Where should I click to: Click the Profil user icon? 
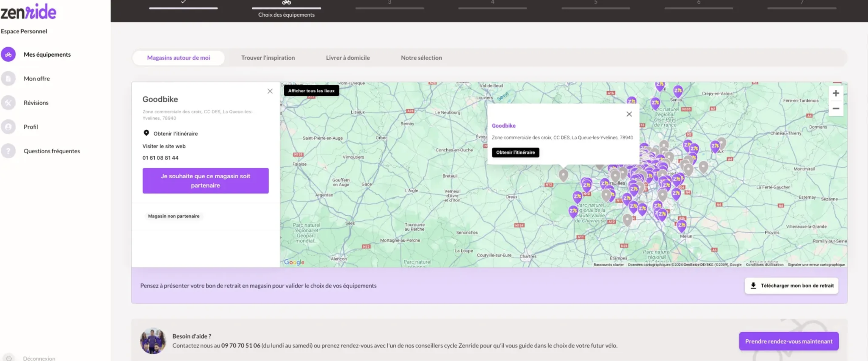8,127
